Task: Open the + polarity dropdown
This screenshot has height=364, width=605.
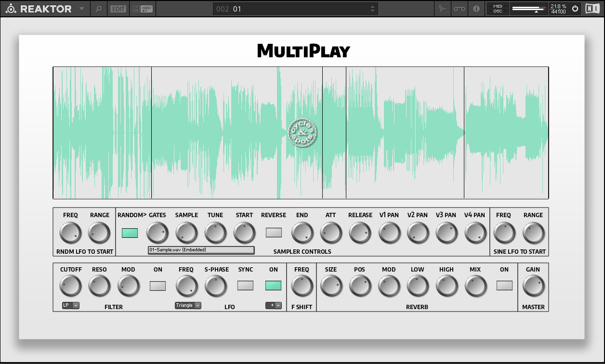Action: [274, 305]
